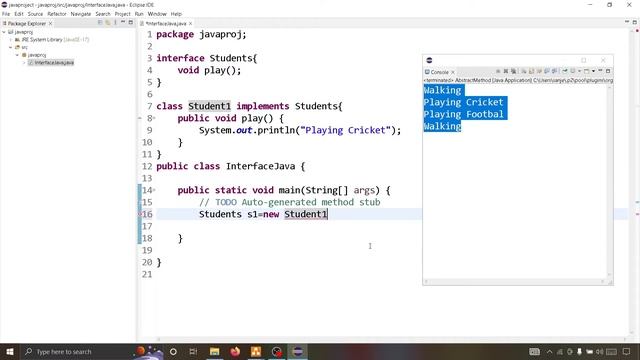Open the File menu

point(6,14)
